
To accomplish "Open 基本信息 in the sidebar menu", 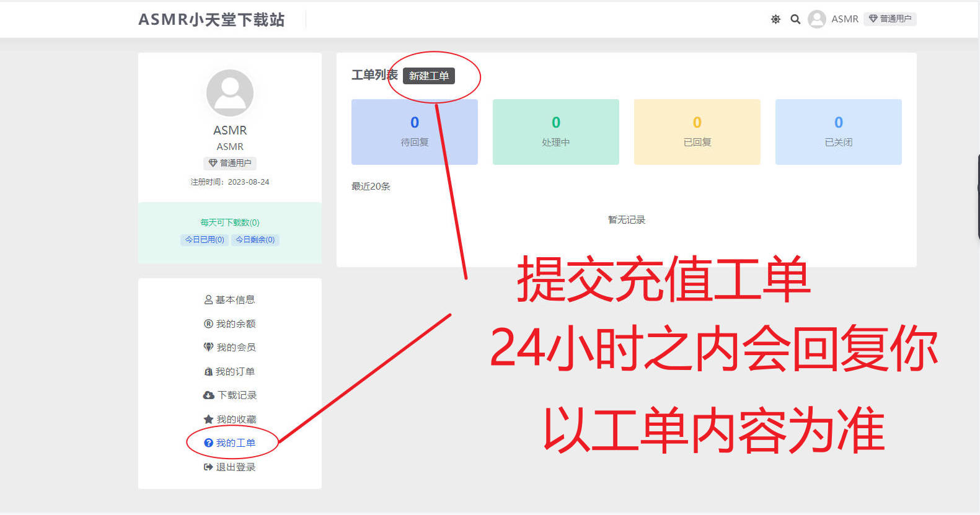I will [230, 300].
